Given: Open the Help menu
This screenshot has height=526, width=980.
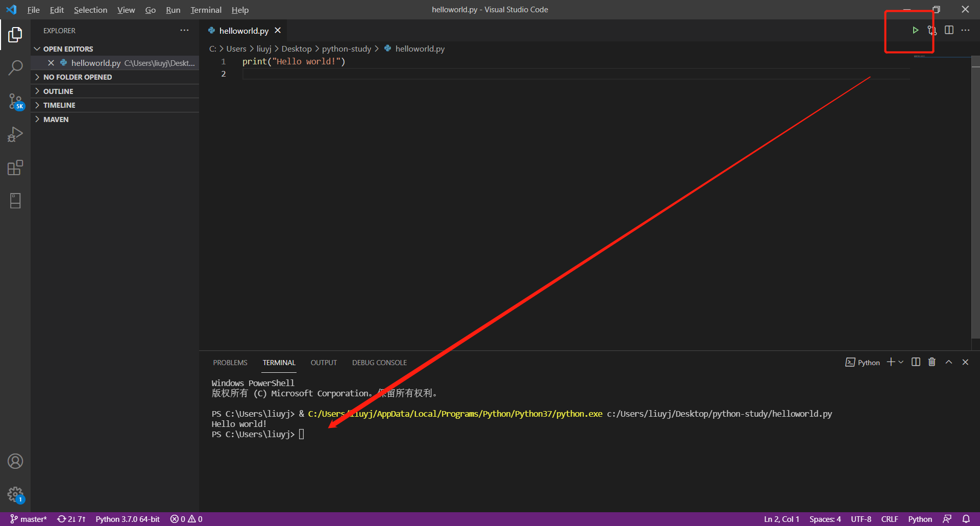Looking at the screenshot, I should pos(240,10).
